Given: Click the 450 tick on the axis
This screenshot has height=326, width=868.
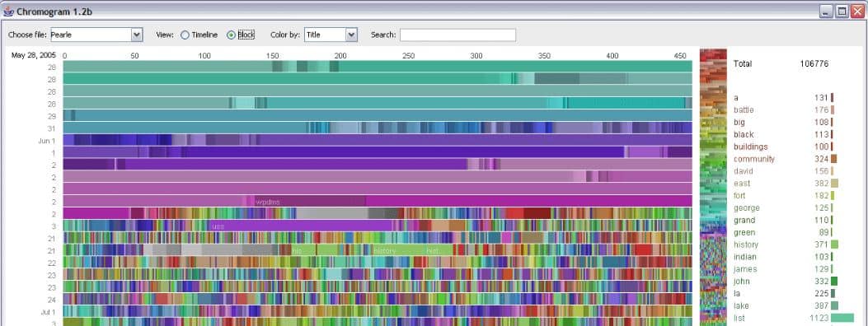Looking at the screenshot, I should coord(680,56).
